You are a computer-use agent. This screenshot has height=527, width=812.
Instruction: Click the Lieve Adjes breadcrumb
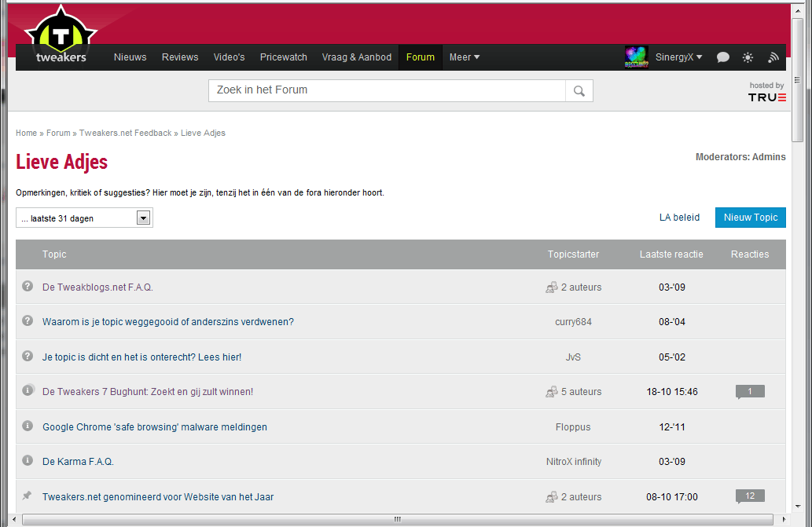pyautogui.click(x=203, y=133)
